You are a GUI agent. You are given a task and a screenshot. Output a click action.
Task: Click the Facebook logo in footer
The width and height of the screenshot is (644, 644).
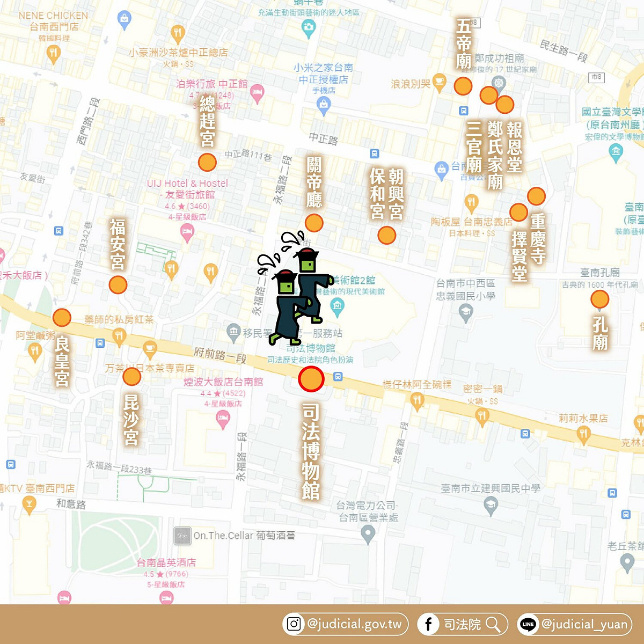point(428,624)
